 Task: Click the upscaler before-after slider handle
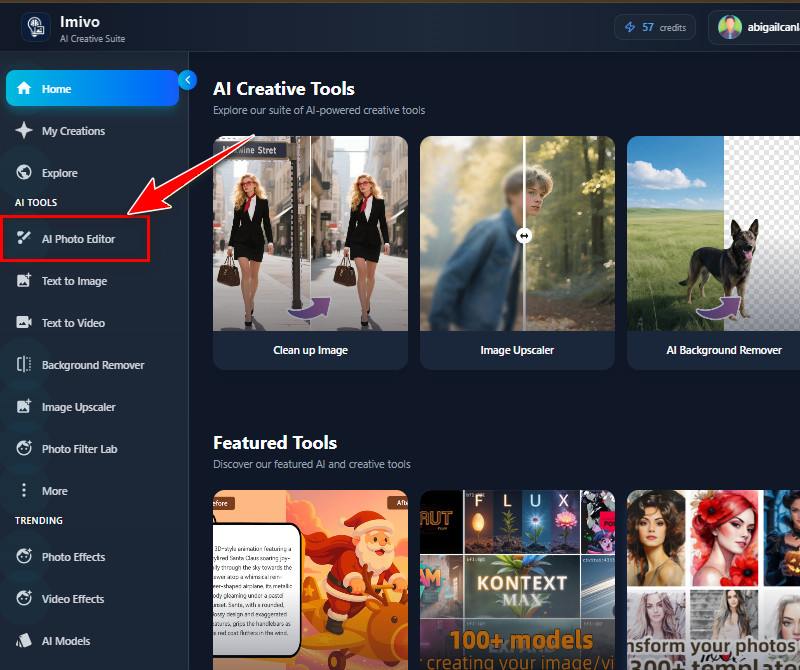point(524,235)
